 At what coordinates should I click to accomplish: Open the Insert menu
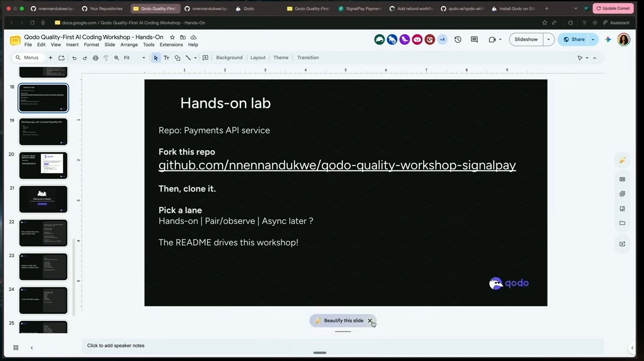pos(72,45)
